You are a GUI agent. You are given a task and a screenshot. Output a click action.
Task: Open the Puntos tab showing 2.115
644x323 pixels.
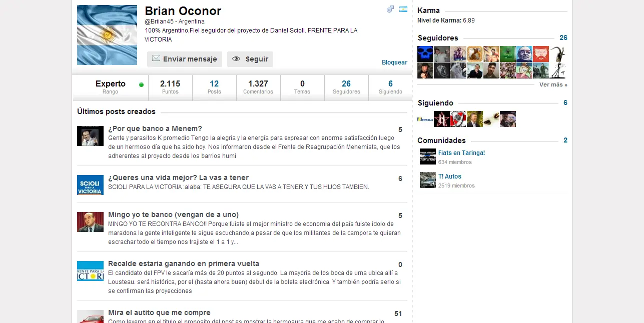pyautogui.click(x=170, y=87)
